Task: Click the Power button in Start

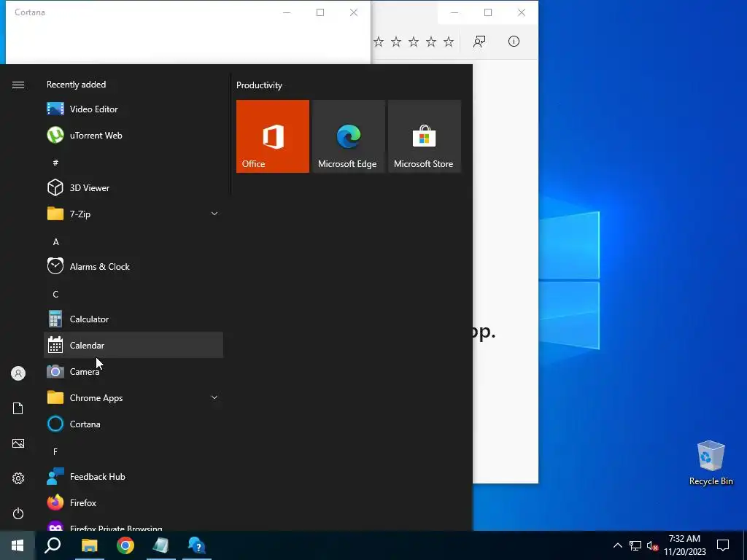Action: 18,513
